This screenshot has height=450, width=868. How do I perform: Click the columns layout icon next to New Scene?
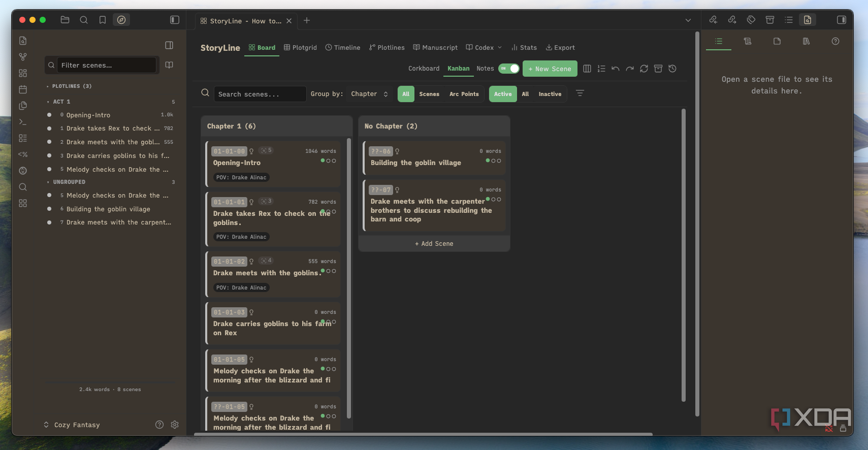click(x=587, y=69)
